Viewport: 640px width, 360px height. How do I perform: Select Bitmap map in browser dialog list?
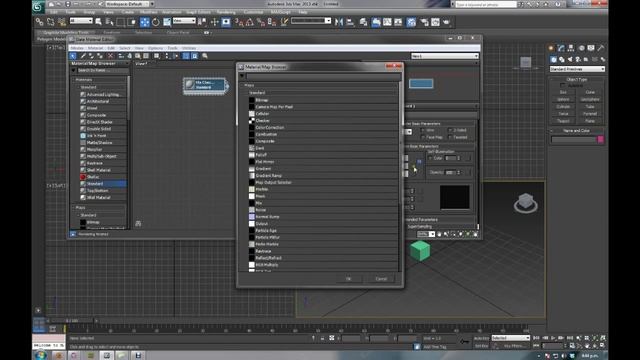coord(322,100)
